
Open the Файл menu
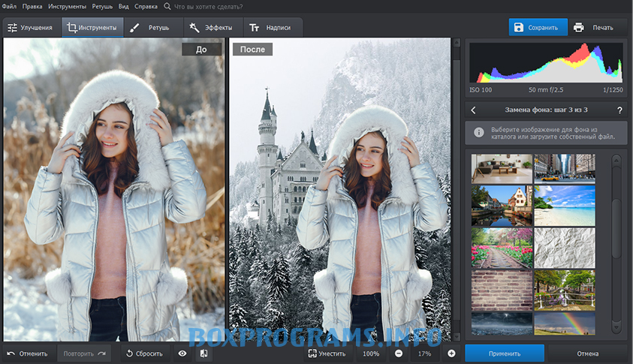click(x=9, y=7)
